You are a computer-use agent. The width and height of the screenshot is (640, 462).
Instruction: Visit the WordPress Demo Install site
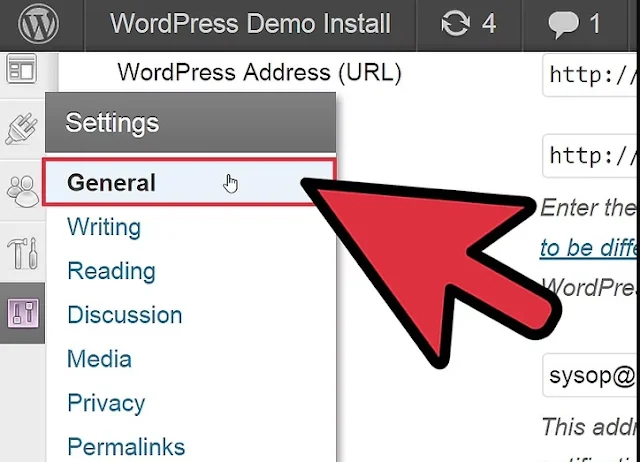(x=250, y=24)
